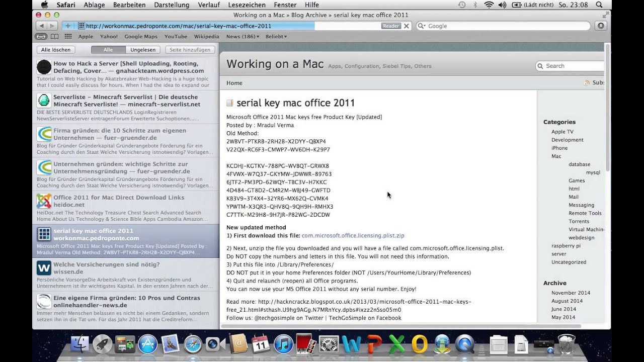
Task: Open the Verlauf menu
Action: pyautogui.click(x=209, y=5)
